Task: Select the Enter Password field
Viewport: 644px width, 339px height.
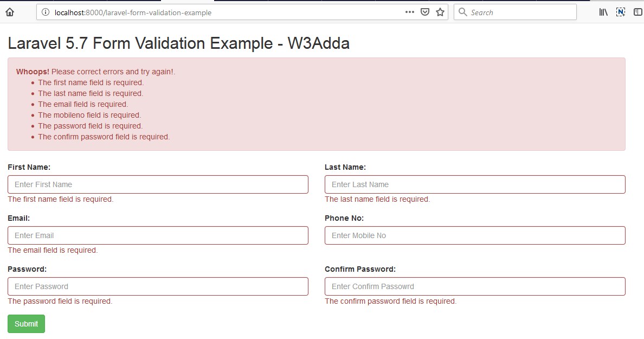Action: click(157, 286)
